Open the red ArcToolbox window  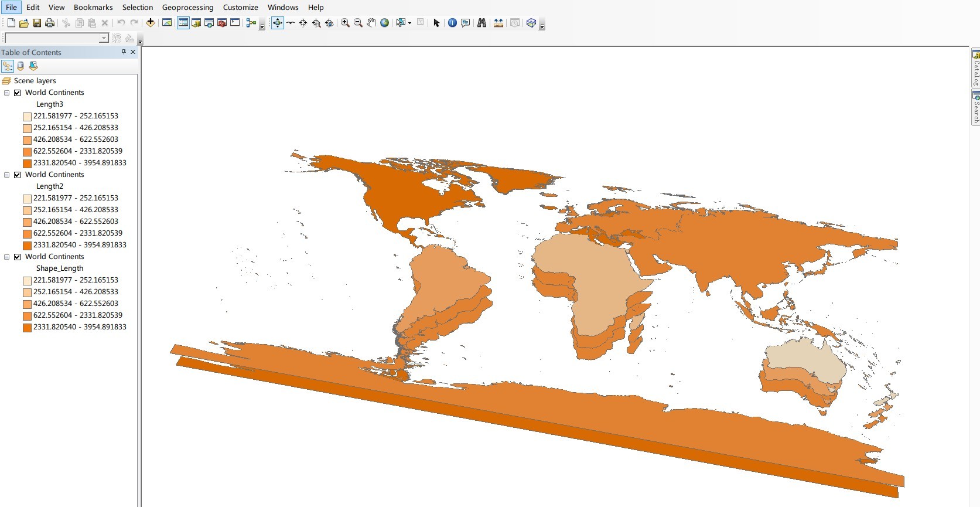[x=222, y=23]
